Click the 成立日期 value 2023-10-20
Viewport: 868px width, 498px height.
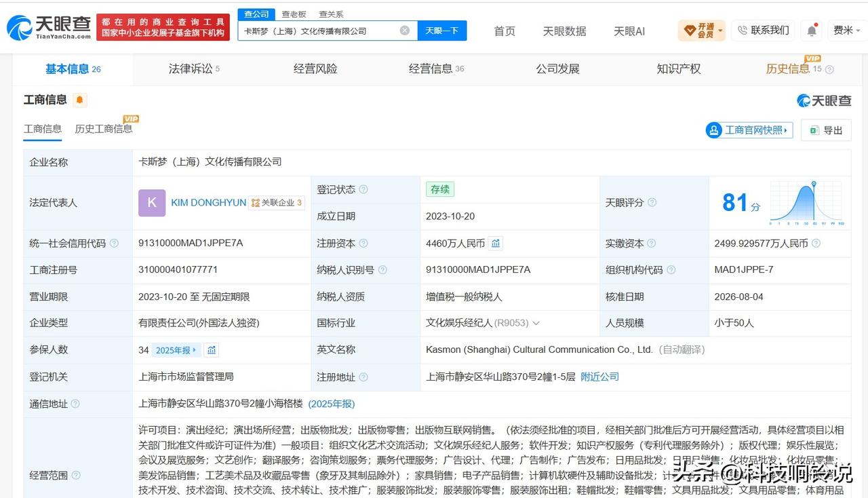pos(450,216)
